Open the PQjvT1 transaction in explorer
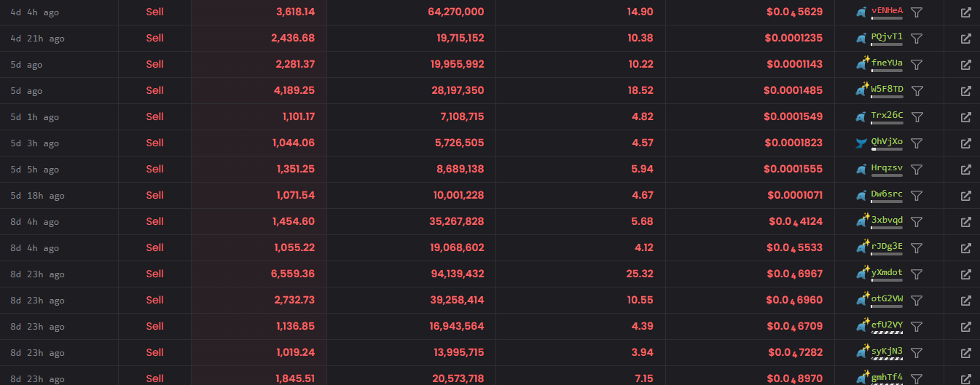 click(965, 39)
